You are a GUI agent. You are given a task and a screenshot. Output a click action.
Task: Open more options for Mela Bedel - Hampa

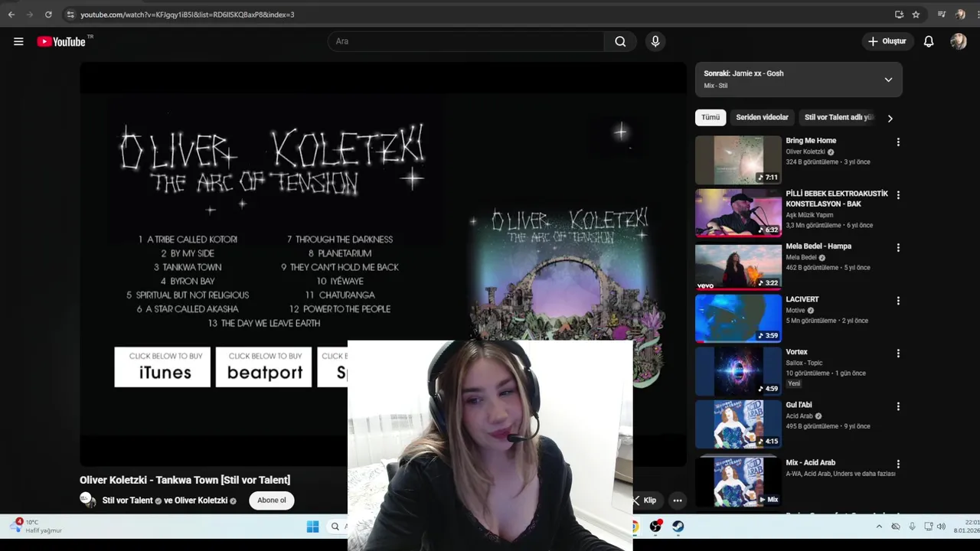[898, 248]
